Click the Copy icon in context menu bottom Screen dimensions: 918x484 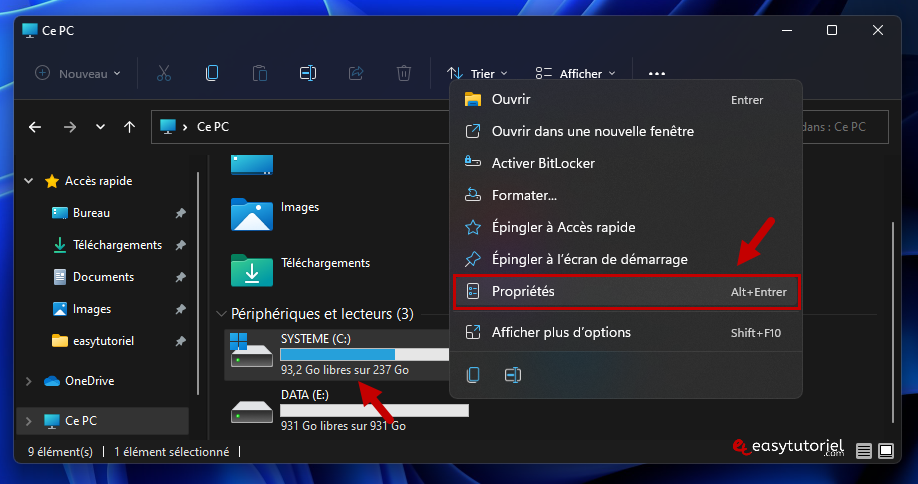point(473,375)
